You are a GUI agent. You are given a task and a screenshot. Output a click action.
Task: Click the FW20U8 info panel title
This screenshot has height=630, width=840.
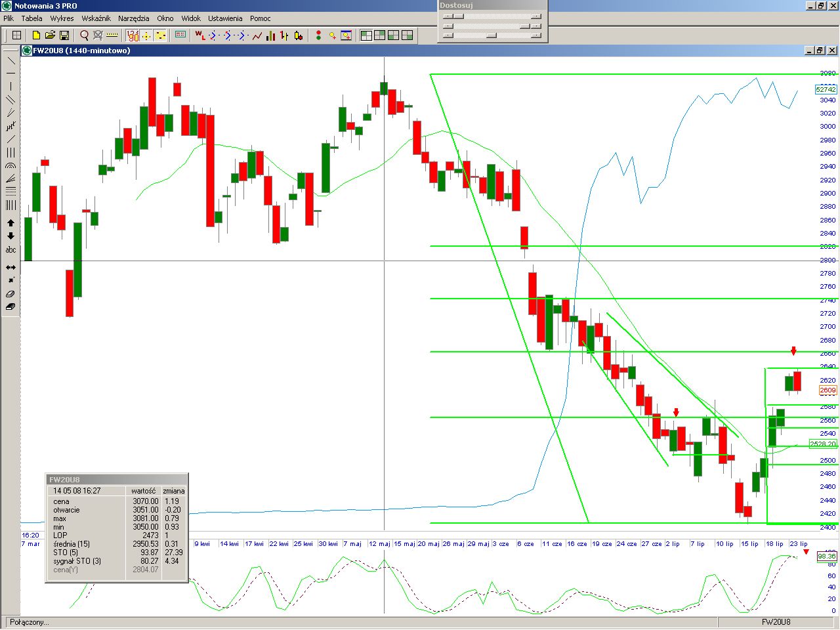tap(64, 480)
